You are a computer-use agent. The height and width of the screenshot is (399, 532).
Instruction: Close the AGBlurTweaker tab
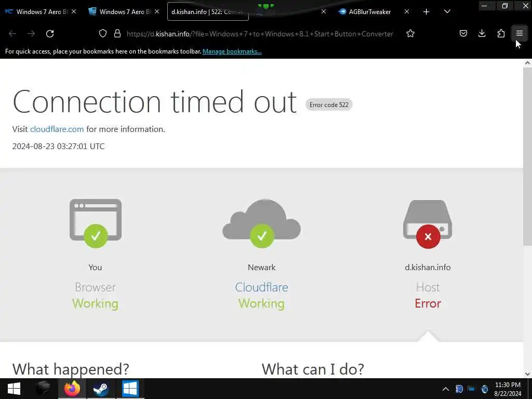coord(407,11)
